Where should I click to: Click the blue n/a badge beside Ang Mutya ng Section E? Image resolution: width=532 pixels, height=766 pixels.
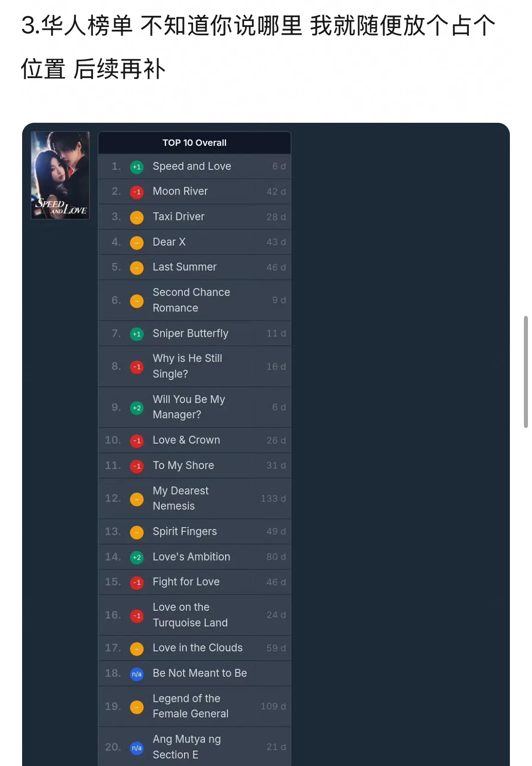click(x=137, y=748)
